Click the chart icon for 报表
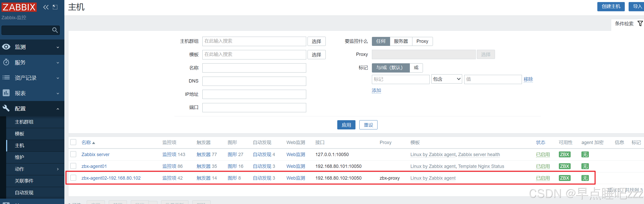Image resolution: width=644 pixels, height=204 pixels. point(6,93)
